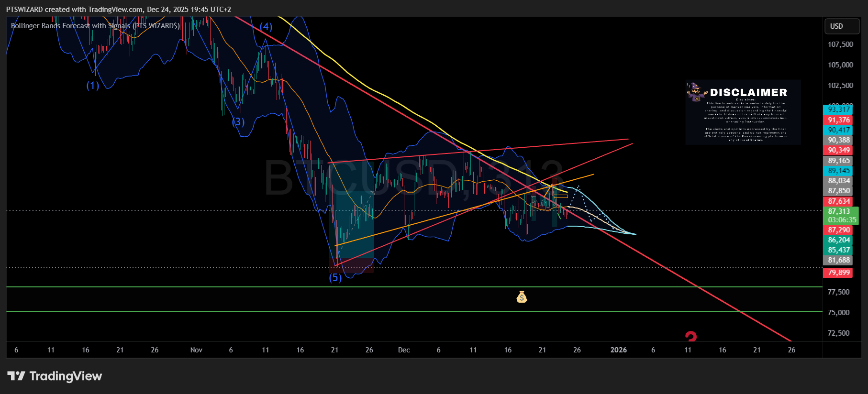Click the gray 87,850 price label
The height and width of the screenshot is (394, 868).
[x=839, y=191]
